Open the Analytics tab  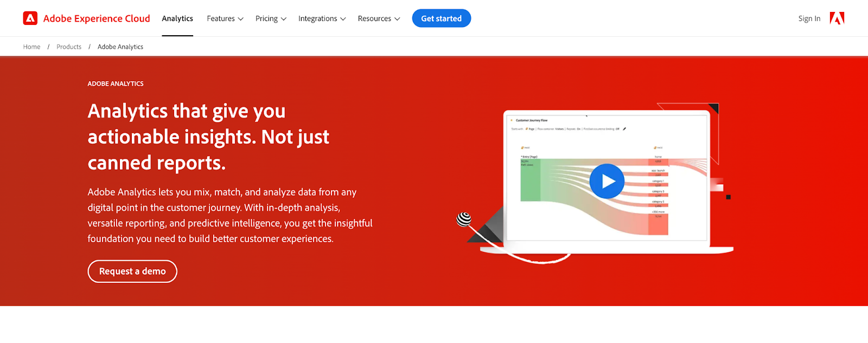pyautogui.click(x=177, y=18)
